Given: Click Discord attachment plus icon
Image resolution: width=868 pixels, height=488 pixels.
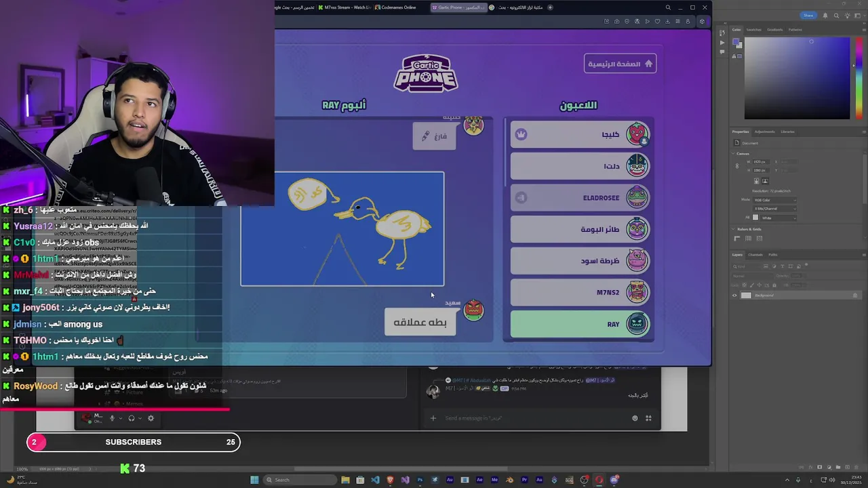Looking at the screenshot, I should coord(433,418).
